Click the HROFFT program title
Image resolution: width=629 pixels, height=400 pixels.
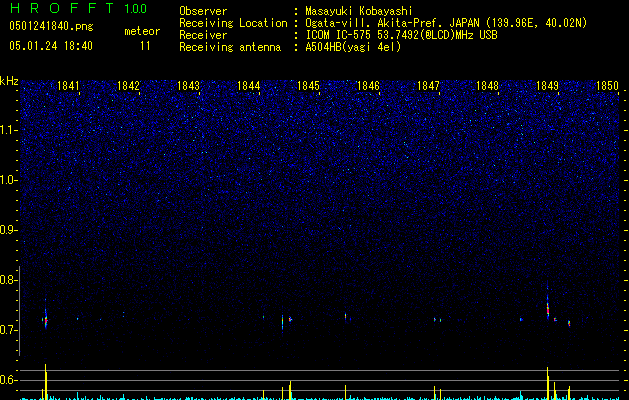coord(61,8)
